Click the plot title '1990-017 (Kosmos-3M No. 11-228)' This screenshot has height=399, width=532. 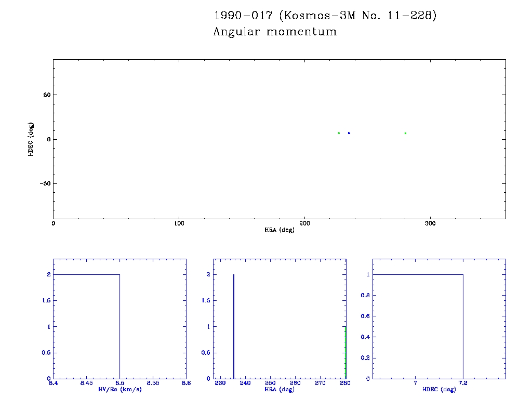coord(325,16)
